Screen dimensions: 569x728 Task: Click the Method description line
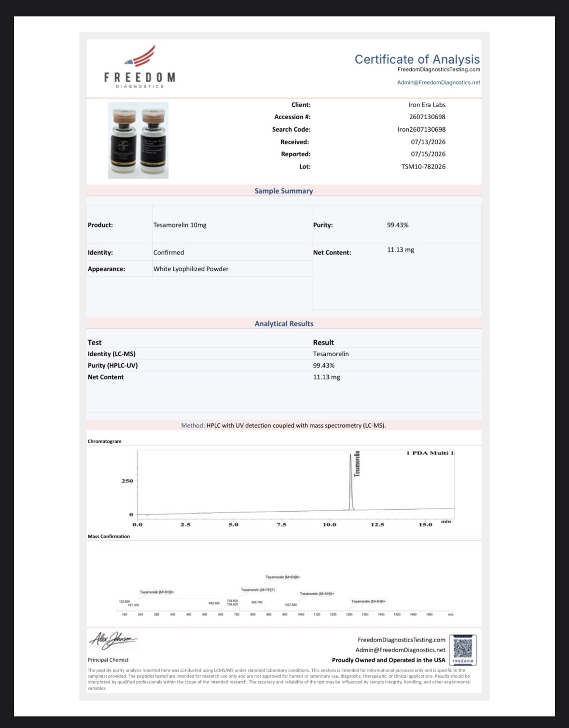(283, 425)
